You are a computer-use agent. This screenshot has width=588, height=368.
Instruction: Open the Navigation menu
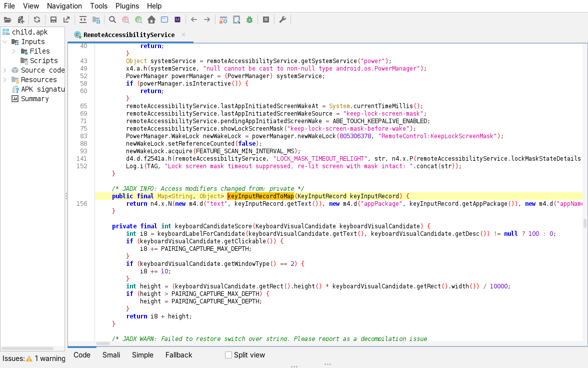point(64,6)
